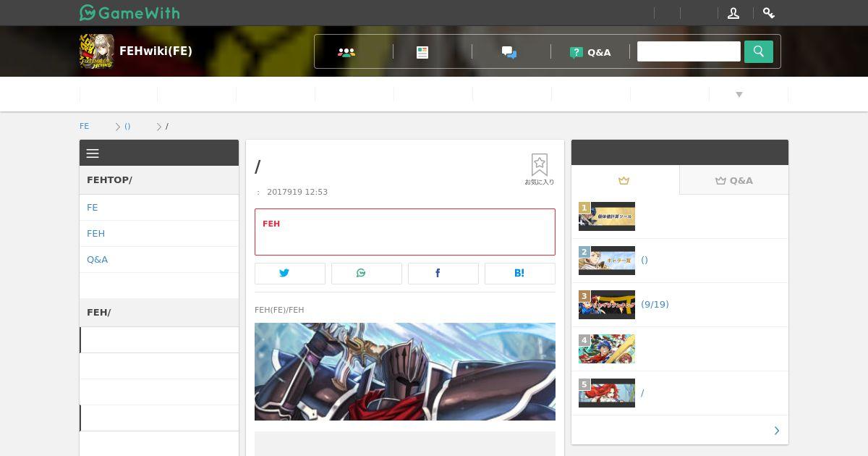Focus the header search field
The height and width of the screenshot is (456, 868).
pos(689,51)
